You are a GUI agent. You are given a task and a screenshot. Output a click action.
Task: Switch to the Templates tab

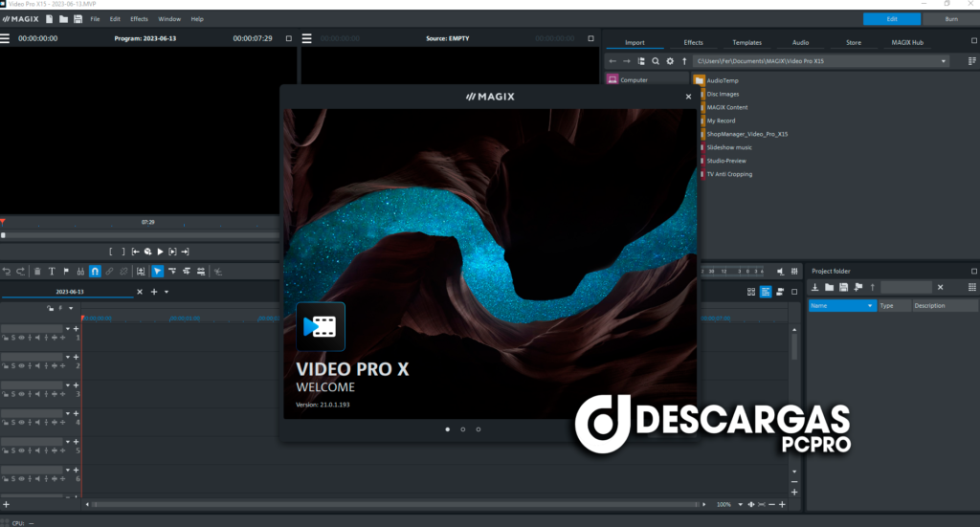coord(746,43)
